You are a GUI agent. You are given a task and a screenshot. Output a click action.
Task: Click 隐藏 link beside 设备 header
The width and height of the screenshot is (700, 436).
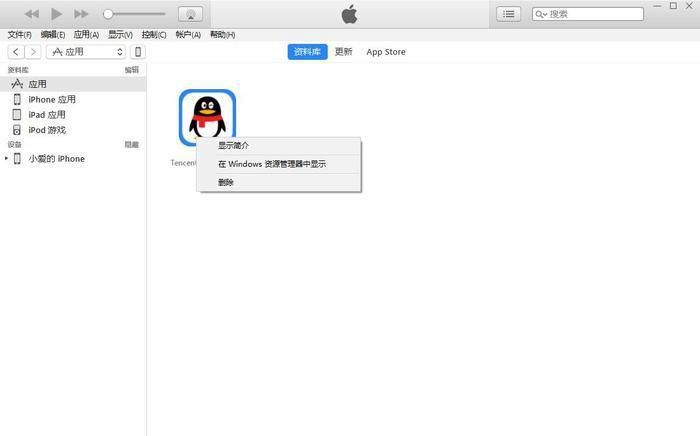coord(132,144)
